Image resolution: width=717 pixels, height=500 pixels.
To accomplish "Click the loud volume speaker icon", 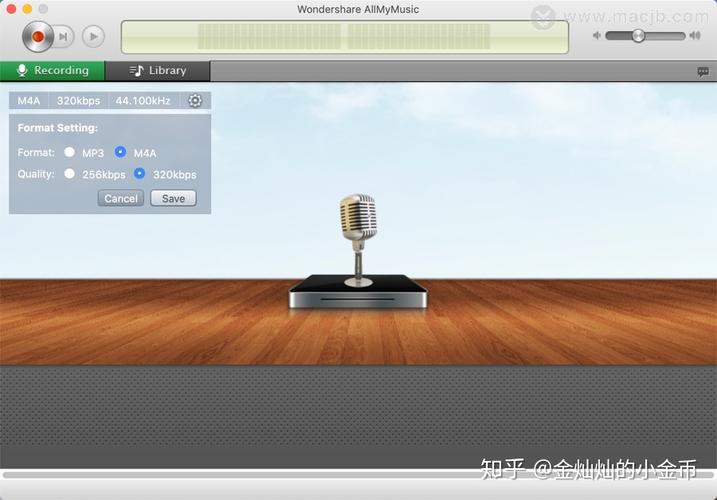I will pos(695,35).
